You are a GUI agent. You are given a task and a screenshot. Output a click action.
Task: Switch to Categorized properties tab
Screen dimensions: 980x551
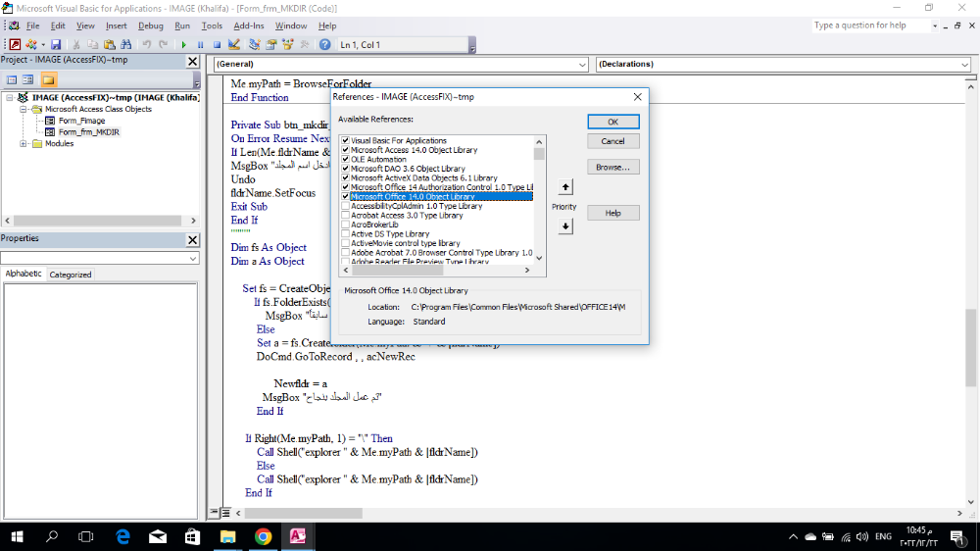pos(70,275)
